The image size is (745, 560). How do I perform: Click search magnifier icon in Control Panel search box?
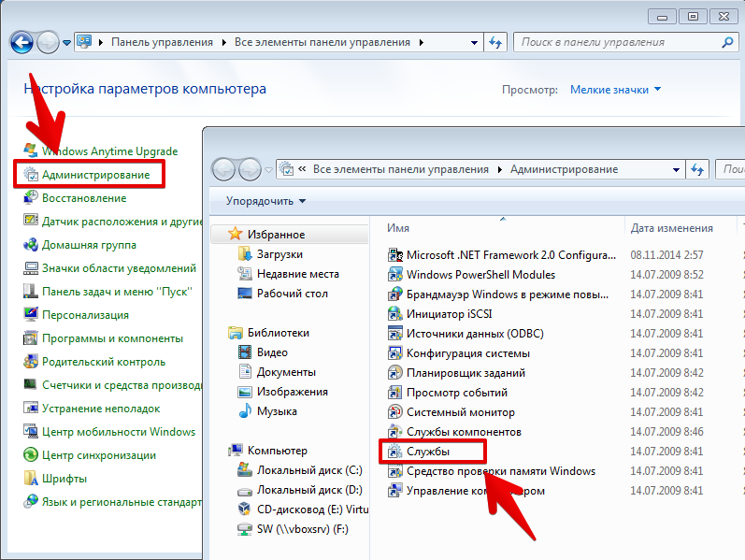(x=727, y=42)
